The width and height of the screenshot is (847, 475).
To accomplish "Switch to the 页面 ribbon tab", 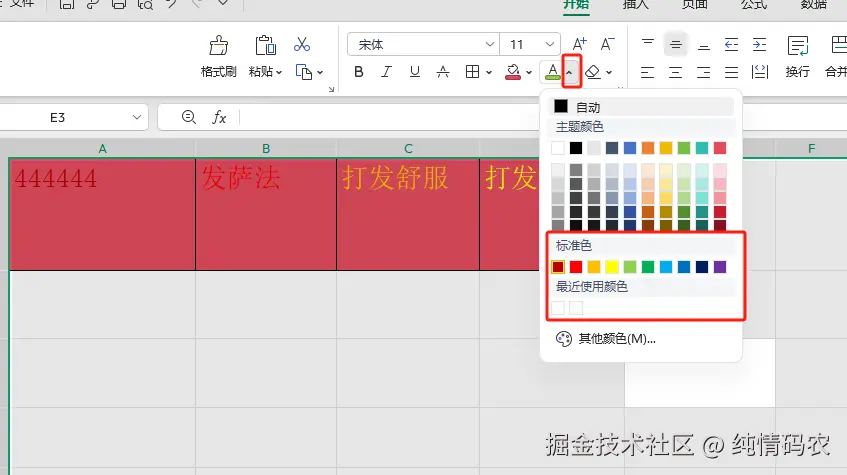I will coord(695,5).
